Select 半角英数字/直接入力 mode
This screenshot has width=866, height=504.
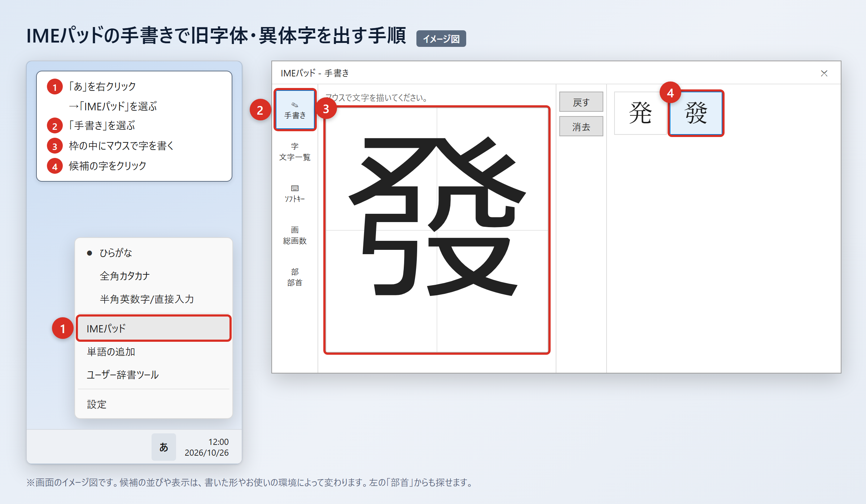pos(154,299)
